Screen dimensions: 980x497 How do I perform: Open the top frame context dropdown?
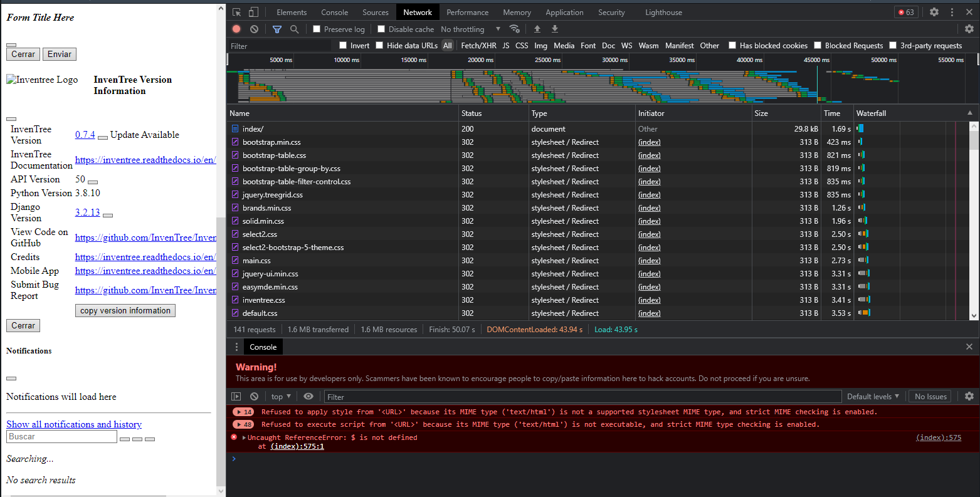click(x=280, y=396)
